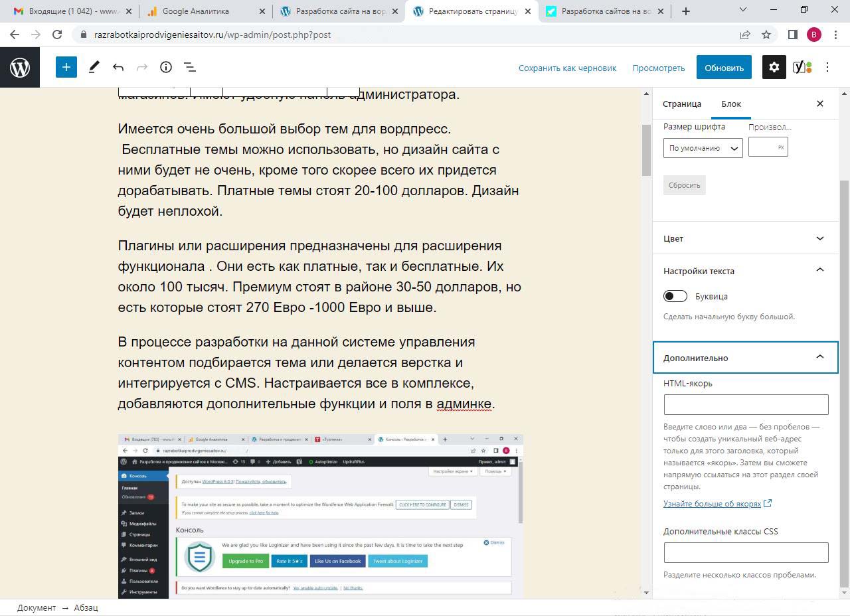Select the pencil Tools icon
The height and width of the screenshot is (616, 850).
(94, 67)
